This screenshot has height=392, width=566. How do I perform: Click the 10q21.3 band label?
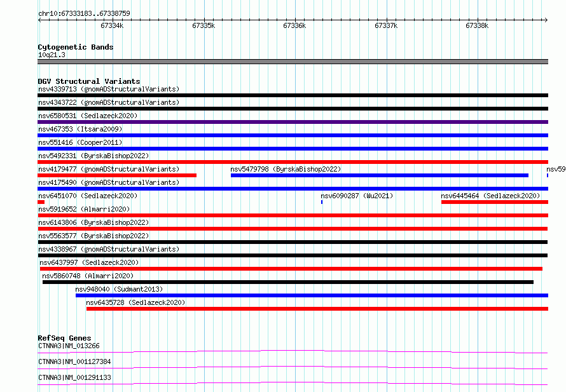click(52, 55)
